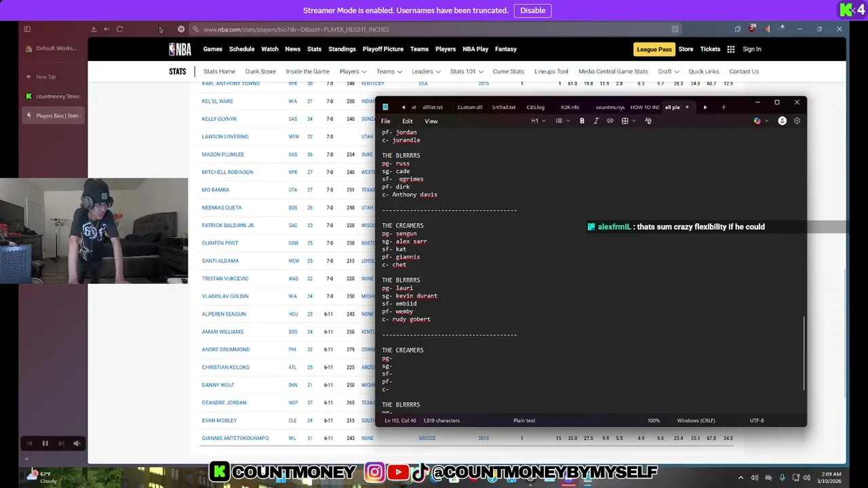Add a new Notepad tab
Screen dimensions: 868x488
point(724,107)
